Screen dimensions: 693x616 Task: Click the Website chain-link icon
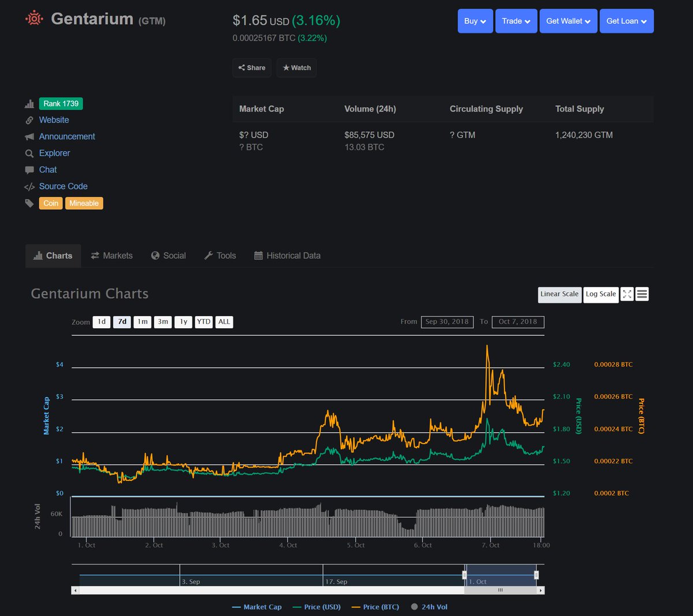pos(29,120)
